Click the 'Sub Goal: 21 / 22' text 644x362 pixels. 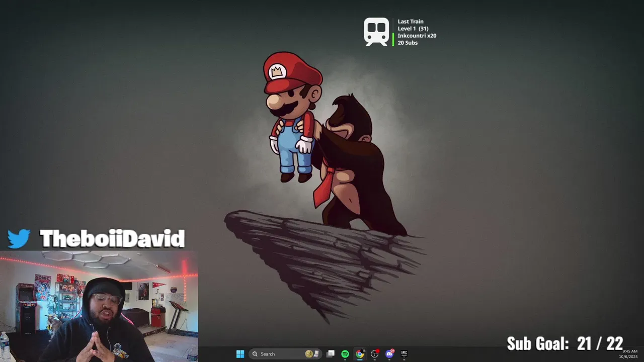point(565,343)
